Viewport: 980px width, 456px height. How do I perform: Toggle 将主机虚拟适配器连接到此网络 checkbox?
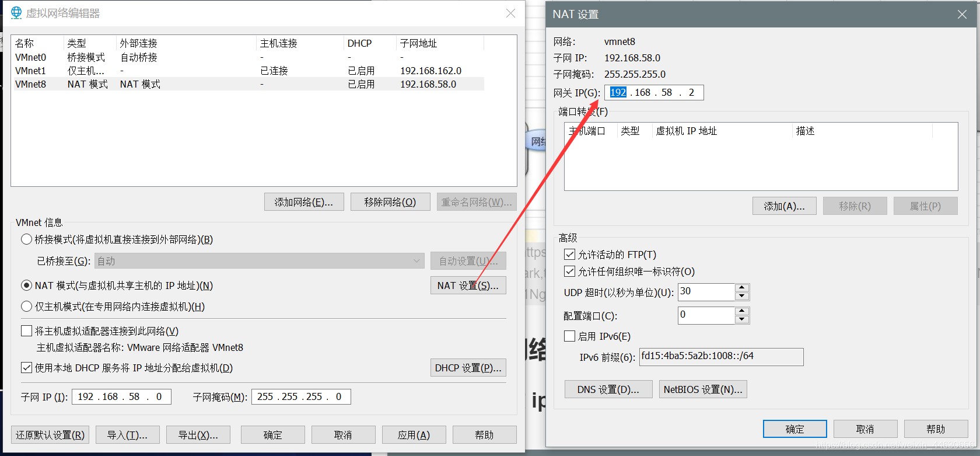click(x=26, y=331)
